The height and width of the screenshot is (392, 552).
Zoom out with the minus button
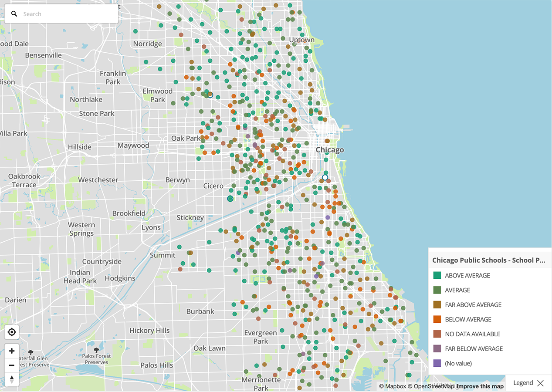[x=12, y=365]
